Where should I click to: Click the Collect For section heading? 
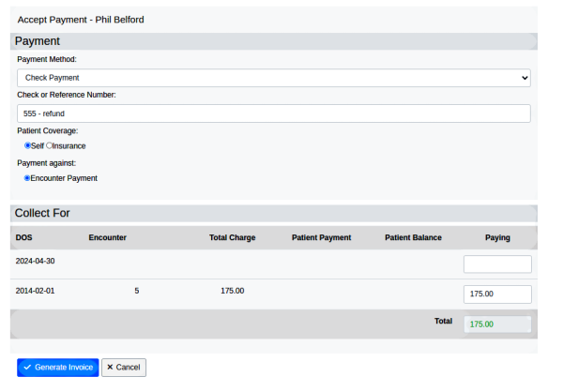[x=42, y=213]
